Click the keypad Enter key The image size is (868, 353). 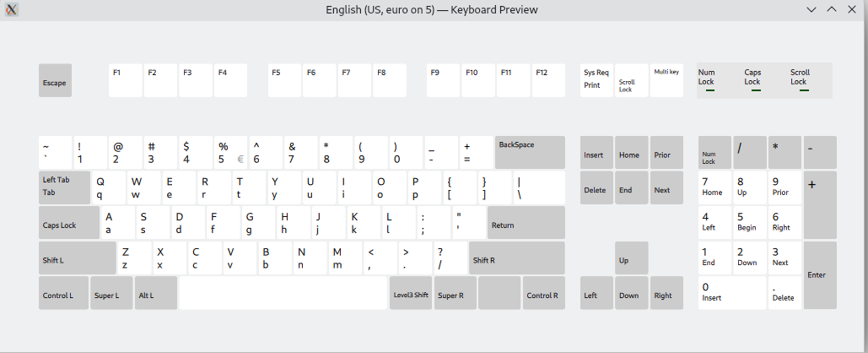(x=819, y=275)
